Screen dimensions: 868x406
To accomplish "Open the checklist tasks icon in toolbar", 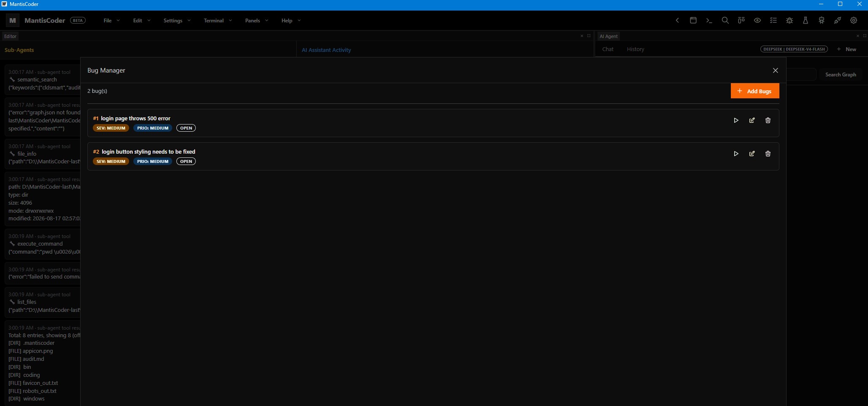I will (773, 20).
